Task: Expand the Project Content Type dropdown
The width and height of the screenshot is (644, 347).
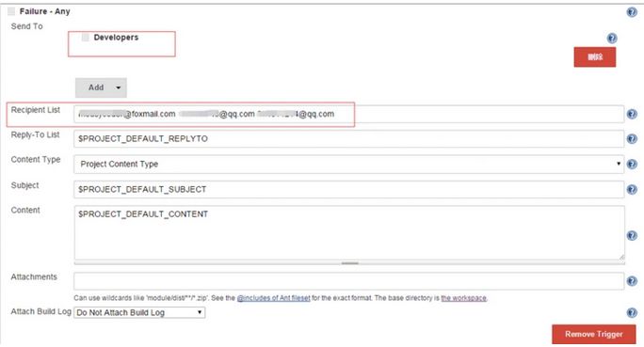Action: [x=348, y=164]
